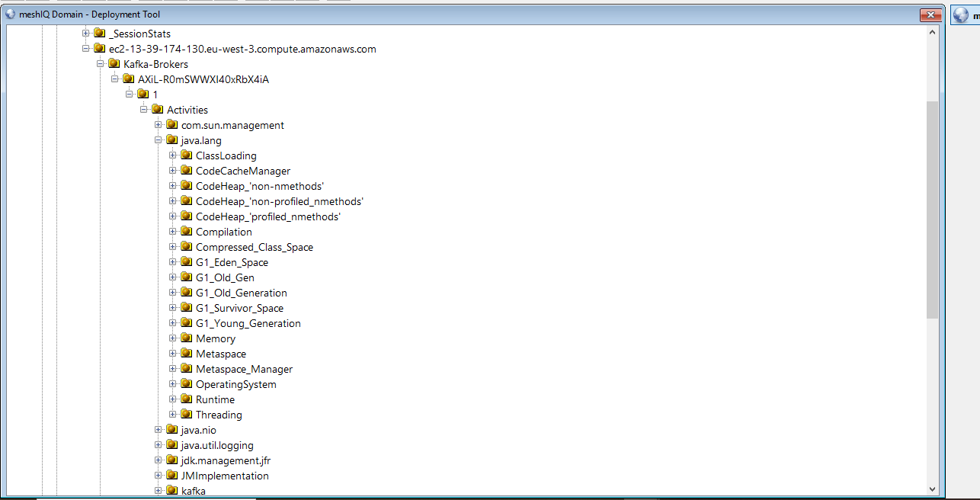Select the Runtime folder icon
980x500 pixels.
pos(187,399)
